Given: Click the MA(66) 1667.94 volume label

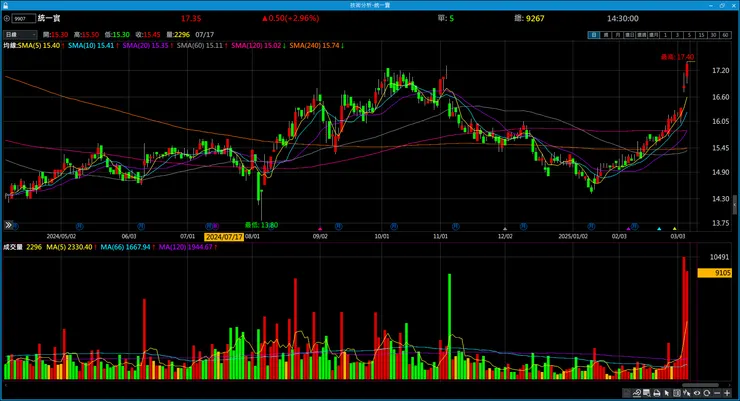Looking at the screenshot, I should (x=125, y=247).
